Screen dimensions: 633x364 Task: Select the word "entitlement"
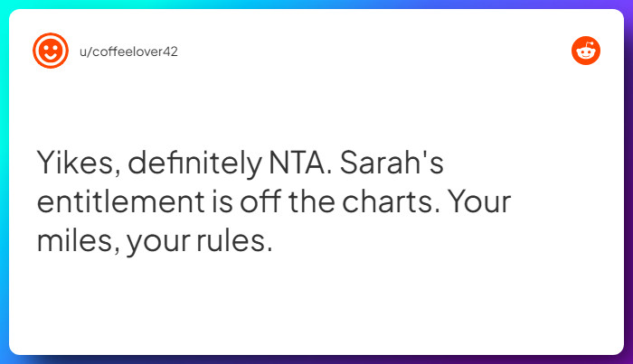point(120,201)
